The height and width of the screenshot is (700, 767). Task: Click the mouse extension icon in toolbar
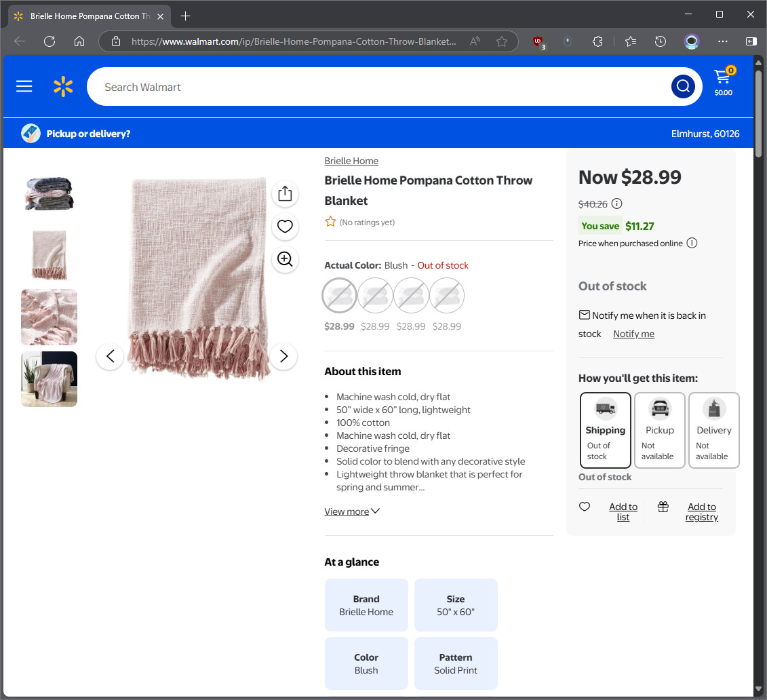tap(568, 41)
